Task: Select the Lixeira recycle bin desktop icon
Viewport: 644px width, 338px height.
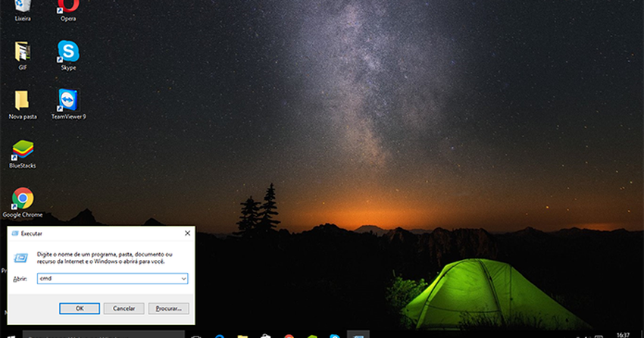Action: pyautogui.click(x=23, y=10)
